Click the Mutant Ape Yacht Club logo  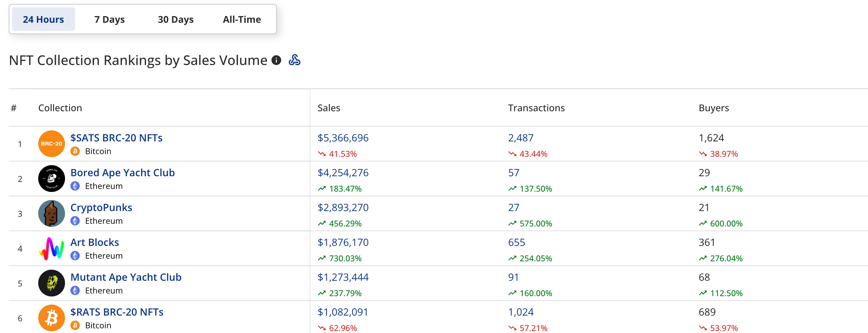click(x=51, y=283)
